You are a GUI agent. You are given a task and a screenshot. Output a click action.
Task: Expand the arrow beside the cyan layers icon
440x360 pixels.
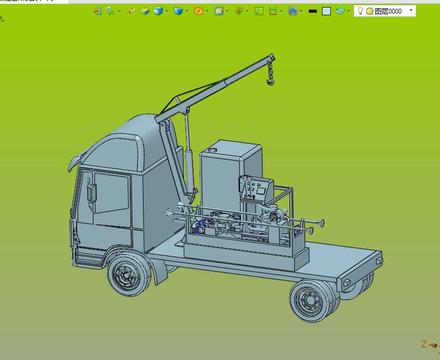pos(348,11)
